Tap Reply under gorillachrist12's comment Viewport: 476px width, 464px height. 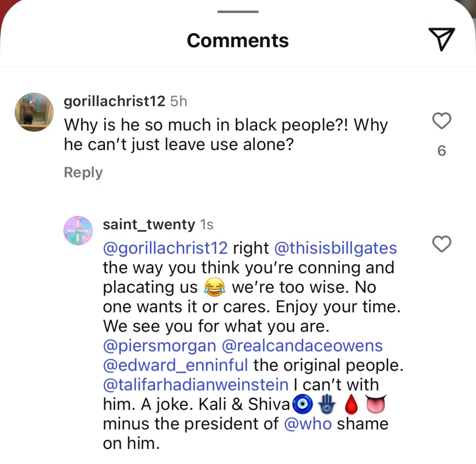pos(83,172)
